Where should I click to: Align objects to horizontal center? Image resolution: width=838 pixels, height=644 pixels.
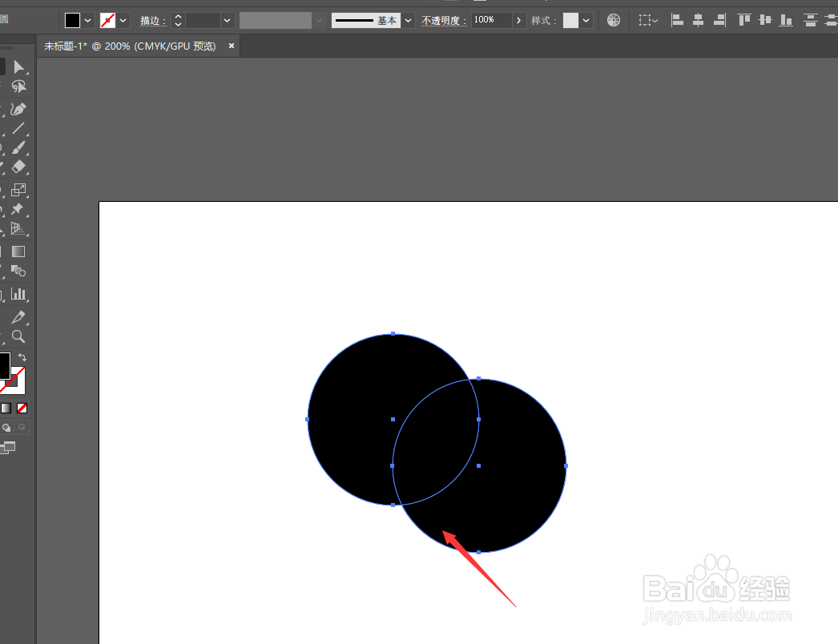698,20
